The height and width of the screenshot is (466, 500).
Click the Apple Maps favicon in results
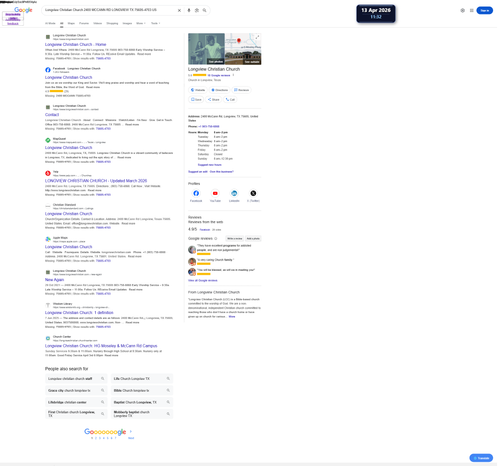coord(48,239)
